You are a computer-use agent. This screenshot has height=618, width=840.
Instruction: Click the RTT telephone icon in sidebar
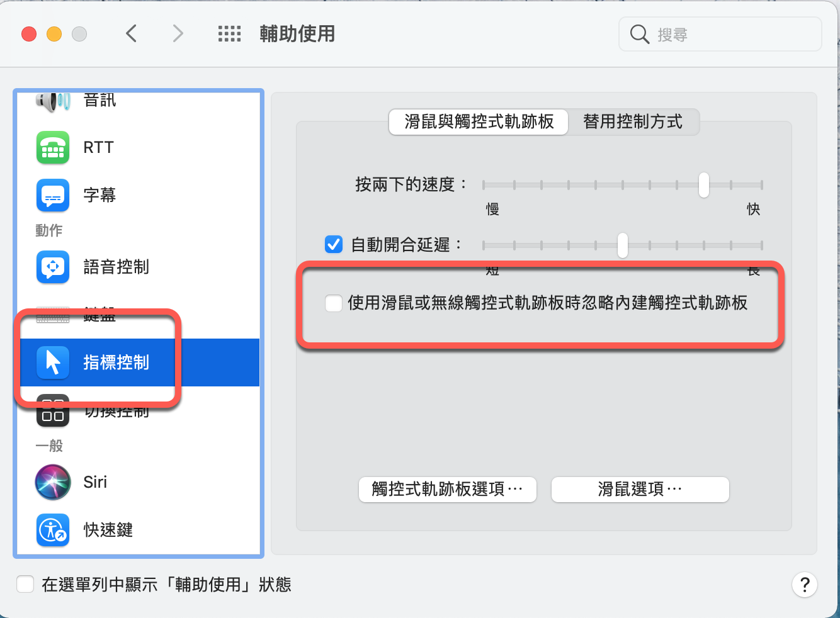click(x=53, y=148)
